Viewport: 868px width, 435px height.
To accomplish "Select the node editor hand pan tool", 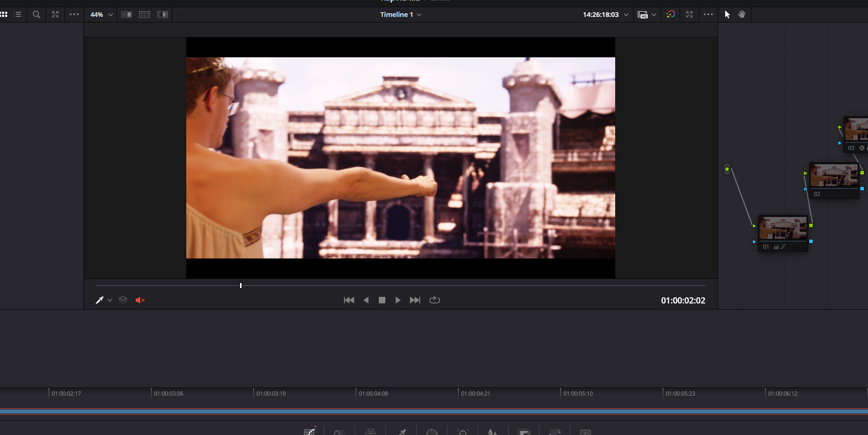I will (742, 14).
